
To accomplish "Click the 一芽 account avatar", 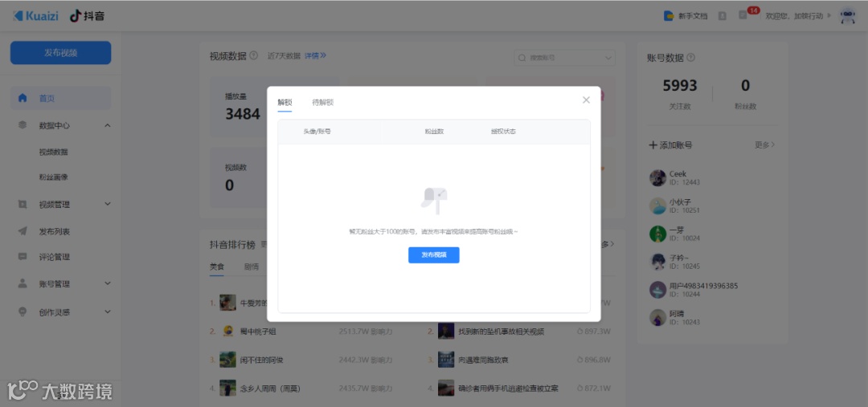I will [657, 234].
